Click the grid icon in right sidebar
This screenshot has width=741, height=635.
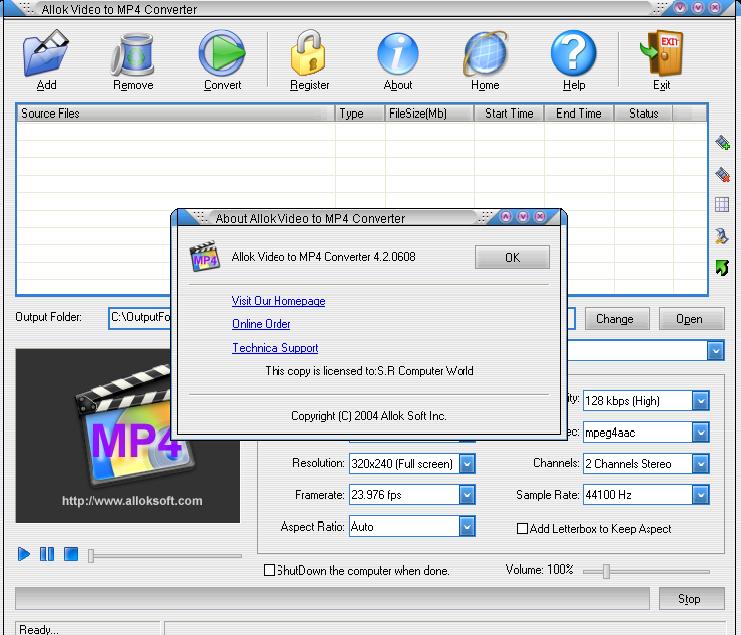coord(722,205)
